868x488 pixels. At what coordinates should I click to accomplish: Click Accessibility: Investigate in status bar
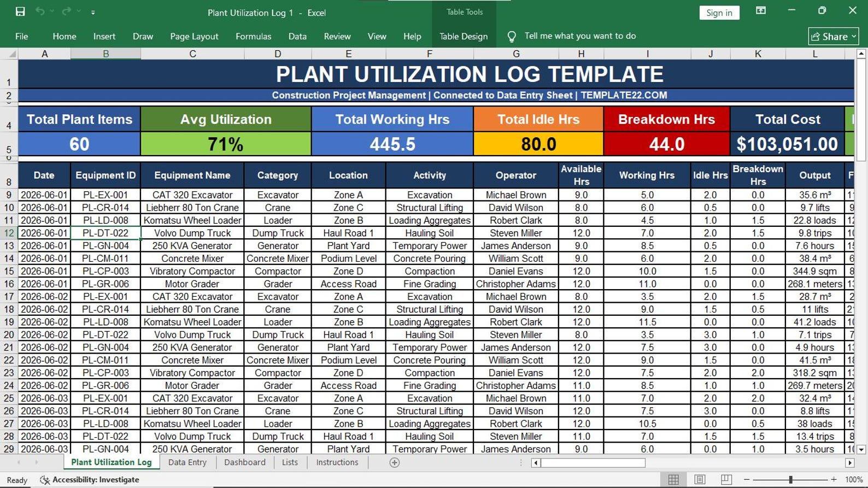click(90, 480)
